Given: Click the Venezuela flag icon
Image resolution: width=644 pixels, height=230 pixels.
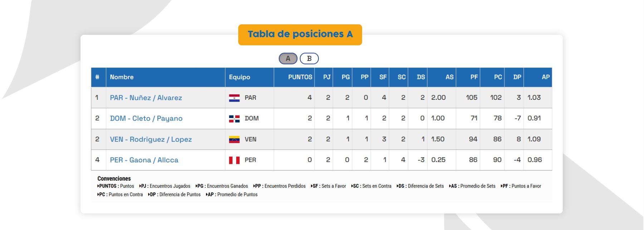Looking at the screenshot, I should 234,140.
